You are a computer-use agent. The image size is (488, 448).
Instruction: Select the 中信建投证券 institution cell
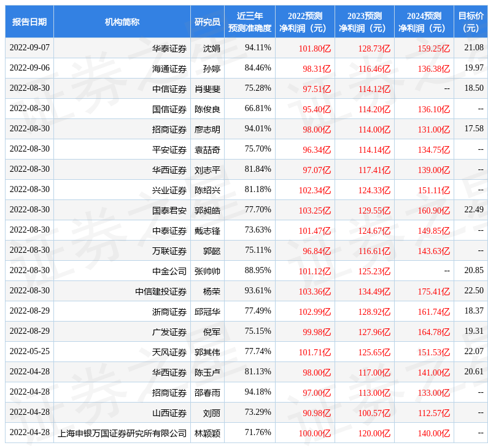point(122,290)
